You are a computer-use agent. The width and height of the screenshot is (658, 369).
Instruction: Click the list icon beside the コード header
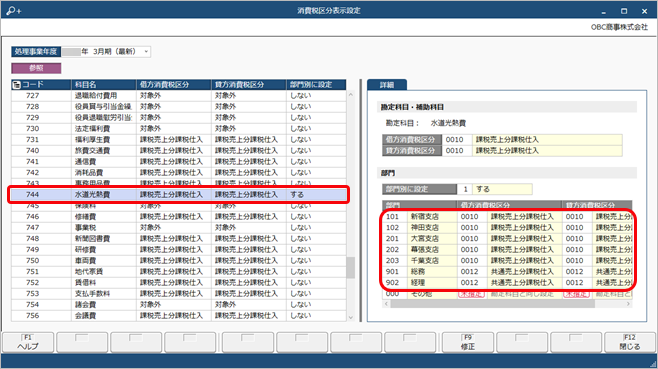16,85
